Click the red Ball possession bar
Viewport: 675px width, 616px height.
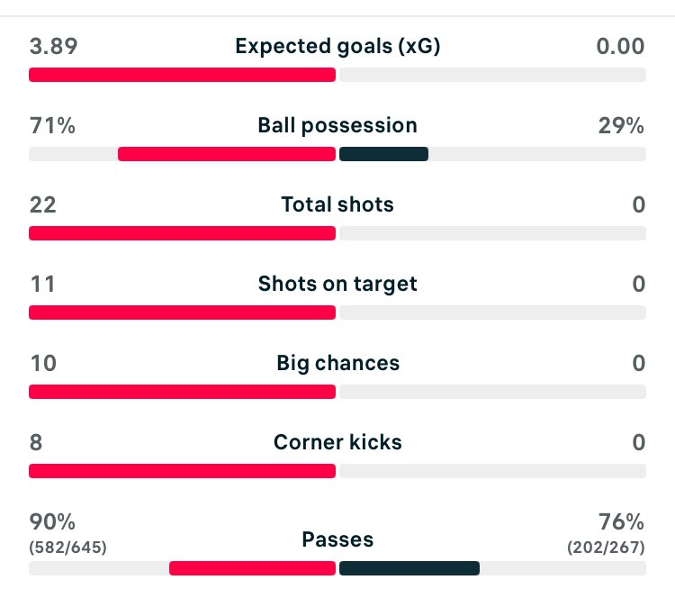[x=227, y=154]
